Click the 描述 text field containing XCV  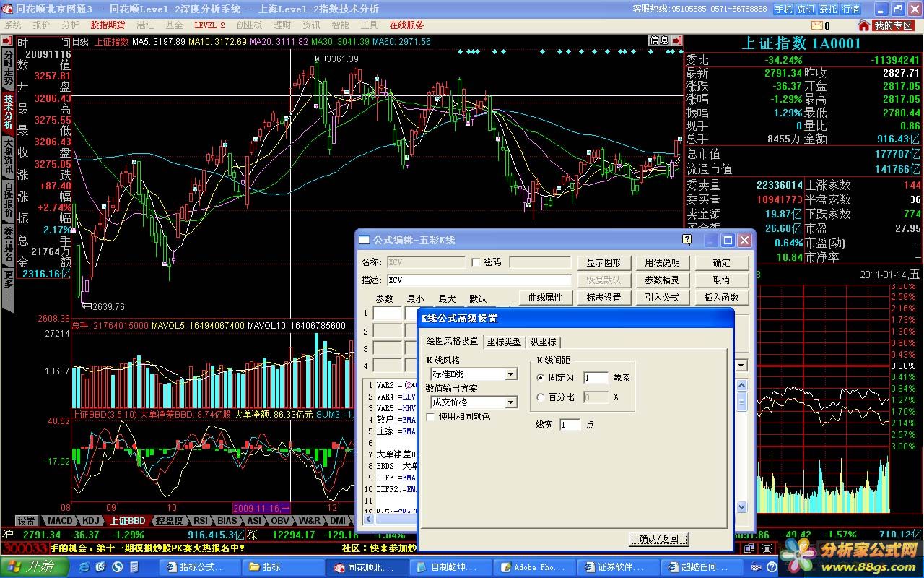click(x=479, y=280)
